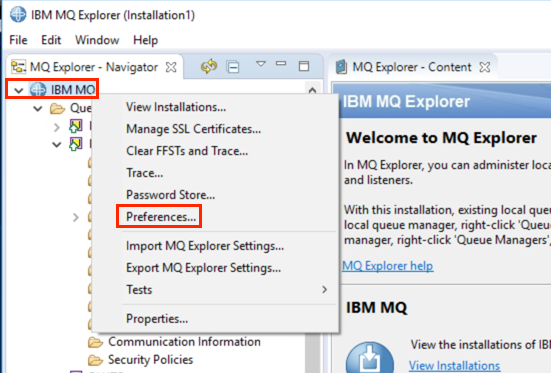Close the MQ Explorer - Content tab

point(485,67)
